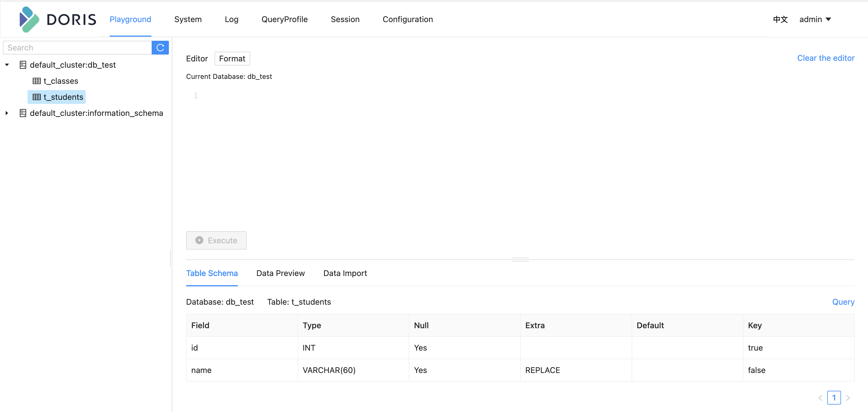Open the admin user dropdown
The width and height of the screenshot is (868, 412).
coord(815,20)
